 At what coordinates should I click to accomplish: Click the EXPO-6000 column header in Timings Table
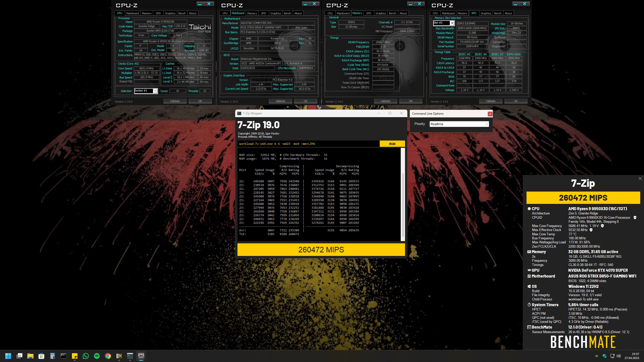513,54
